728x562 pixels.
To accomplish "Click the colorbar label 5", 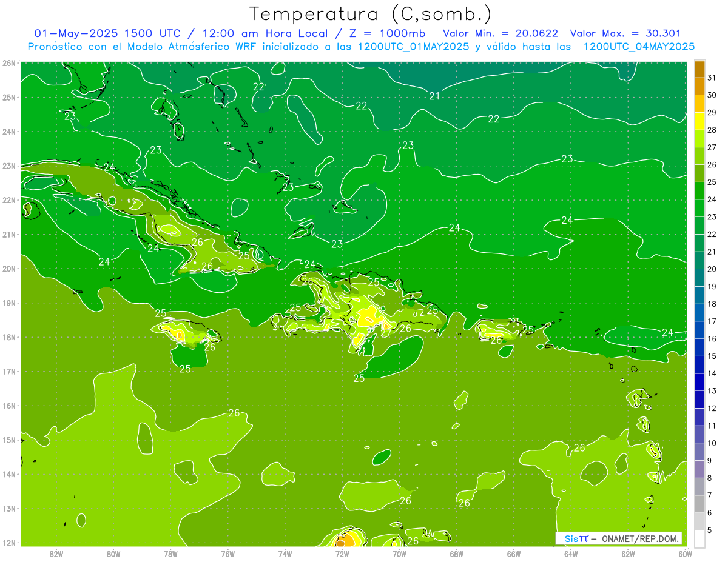I will click(710, 530).
